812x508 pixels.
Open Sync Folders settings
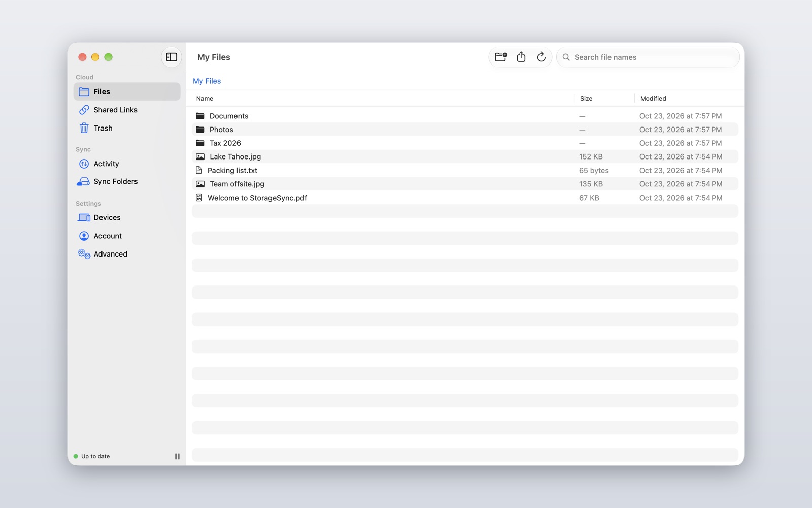[x=127, y=181]
